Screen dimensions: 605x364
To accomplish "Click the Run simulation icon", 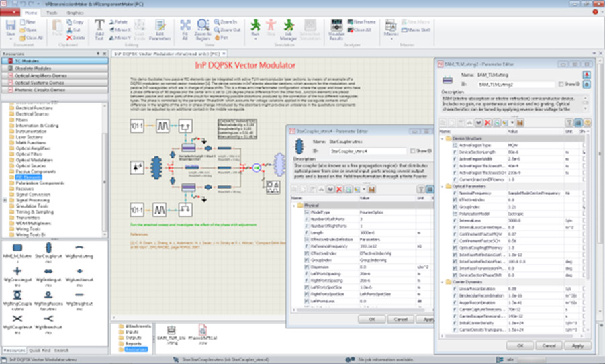I will 255,28.
